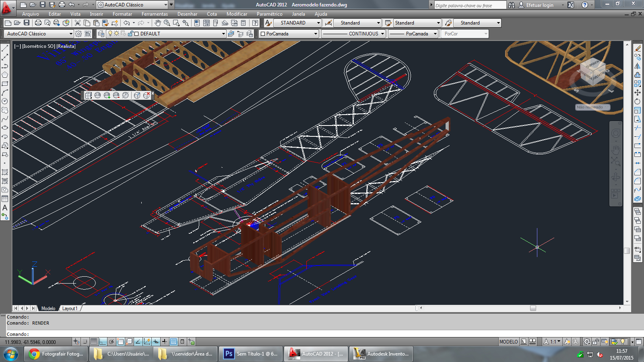Open the layer selection dropdown
644x362 pixels.
click(x=224, y=33)
